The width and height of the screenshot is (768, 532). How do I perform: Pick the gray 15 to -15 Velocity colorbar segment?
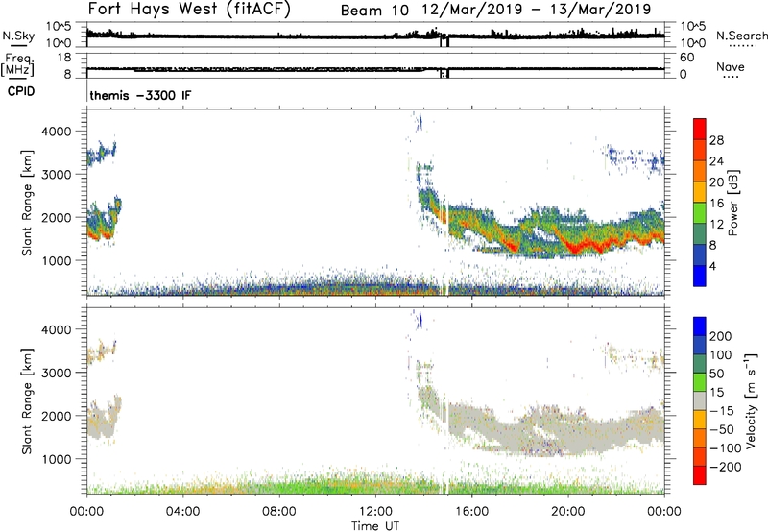pos(700,400)
